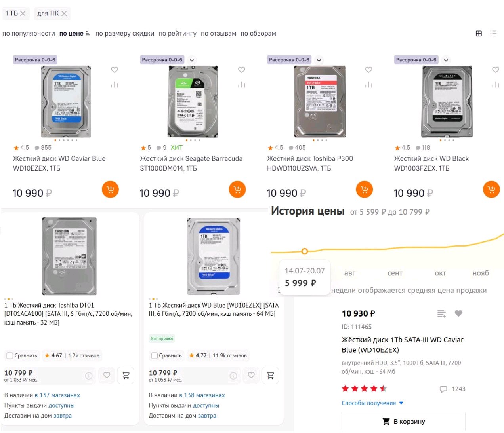Compare Seagate Barracuda using chart icon
Image resolution: width=504 pixels, height=433 pixels.
[242, 85]
